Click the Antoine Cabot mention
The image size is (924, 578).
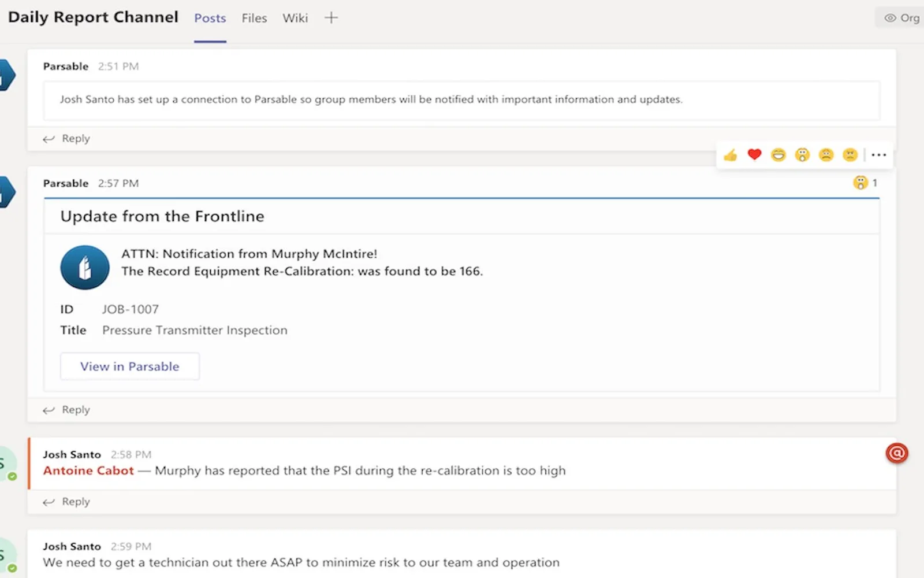88,470
